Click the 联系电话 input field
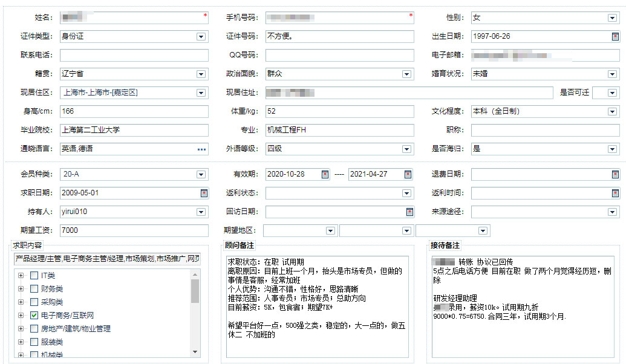The image size is (626, 364). click(134, 55)
